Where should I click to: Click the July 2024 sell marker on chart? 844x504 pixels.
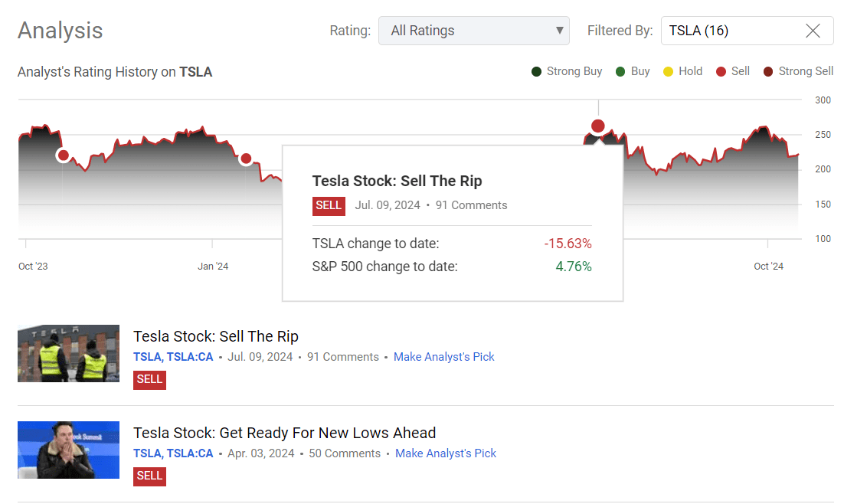[x=598, y=126]
